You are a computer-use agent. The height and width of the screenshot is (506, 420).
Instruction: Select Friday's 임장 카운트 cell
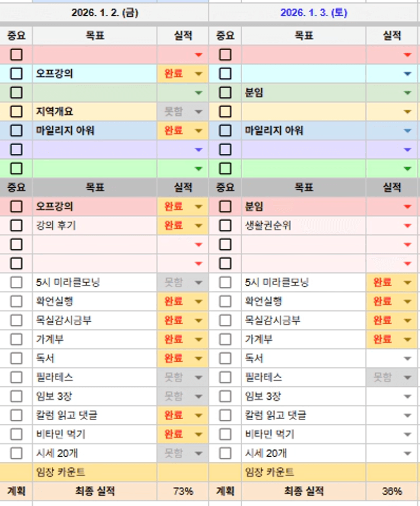95,472
